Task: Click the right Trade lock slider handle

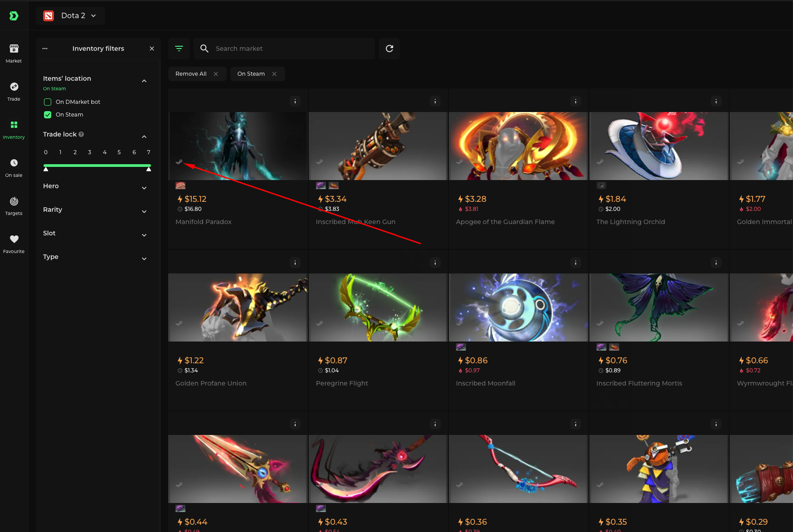Action: tap(149, 169)
